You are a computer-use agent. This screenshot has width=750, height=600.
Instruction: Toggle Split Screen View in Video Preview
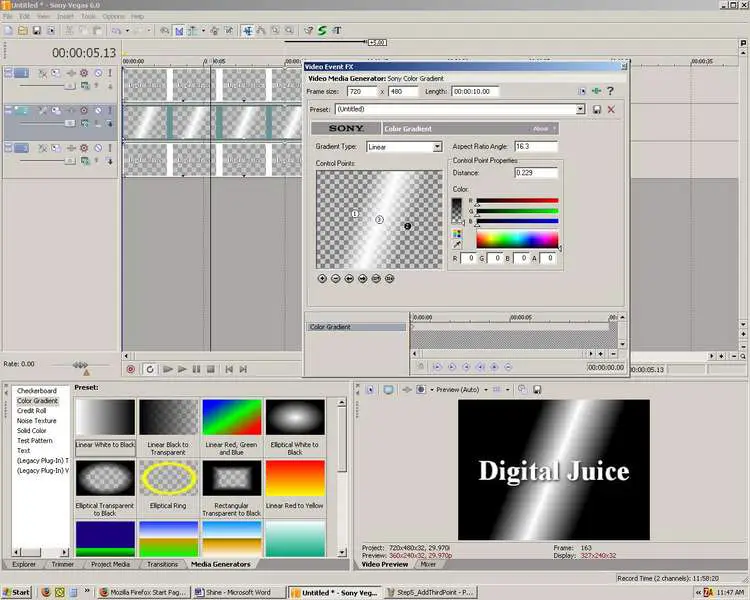[420, 390]
